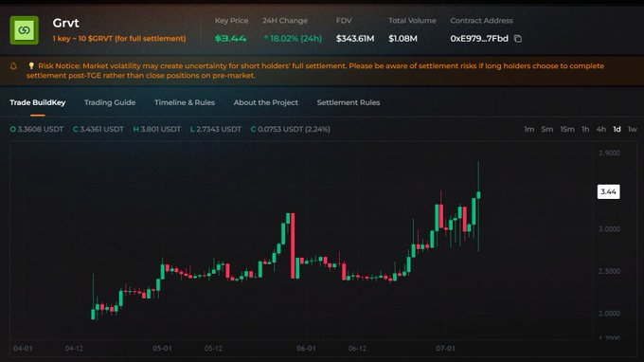Copy the contract address via copy icon

click(518, 39)
